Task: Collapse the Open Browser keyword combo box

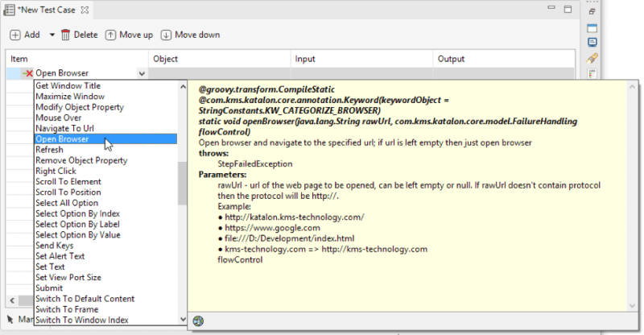Action: coord(142,73)
